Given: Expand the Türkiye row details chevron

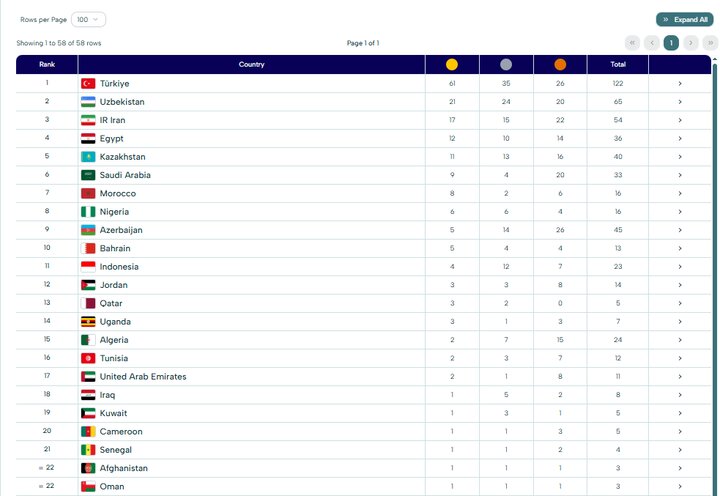Looking at the screenshot, I should click(680, 84).
